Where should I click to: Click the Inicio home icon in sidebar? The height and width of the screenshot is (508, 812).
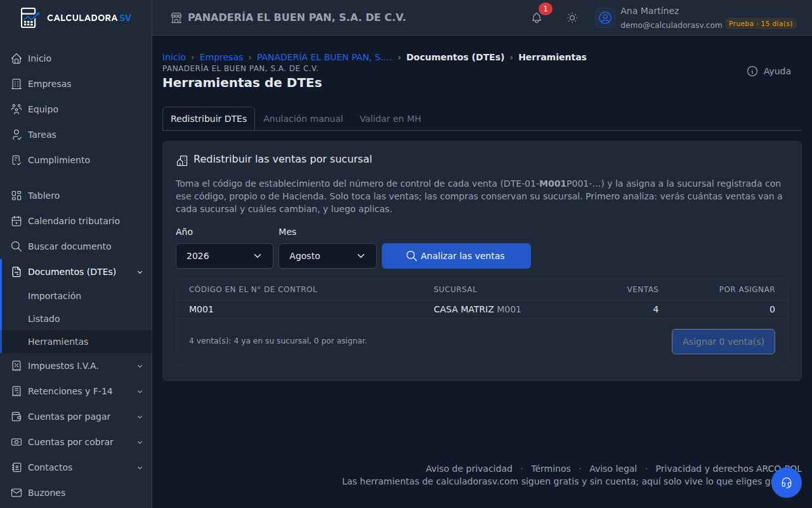(x=17, y=58)
